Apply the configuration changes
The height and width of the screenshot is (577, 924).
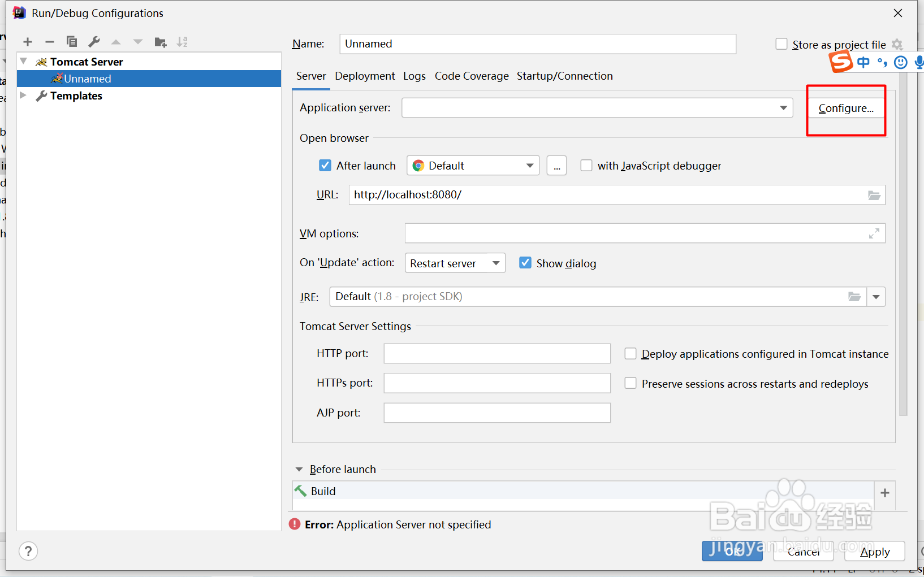875,552
